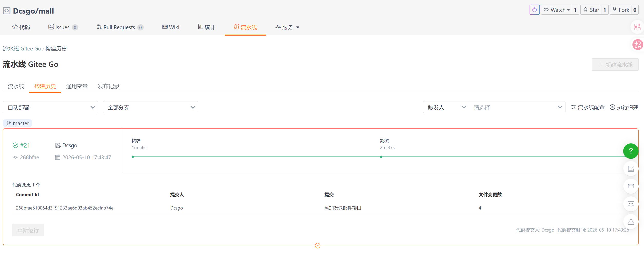Click the green help question mark button

click(631, 151)
